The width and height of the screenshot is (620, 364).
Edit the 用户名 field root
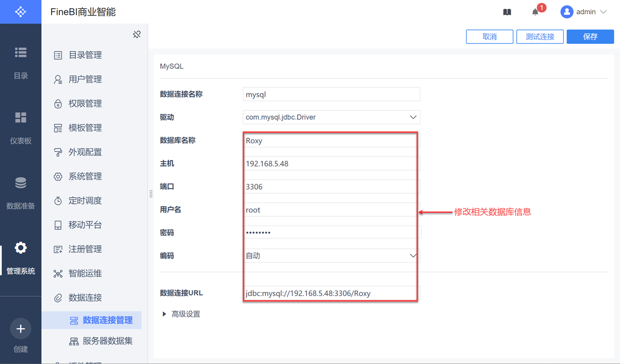(331, 210)
